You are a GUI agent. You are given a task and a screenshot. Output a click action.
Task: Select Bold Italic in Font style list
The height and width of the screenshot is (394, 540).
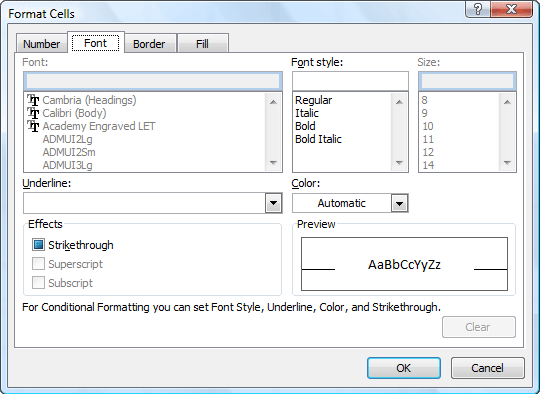pyautogui.click(x=318, y=139)
